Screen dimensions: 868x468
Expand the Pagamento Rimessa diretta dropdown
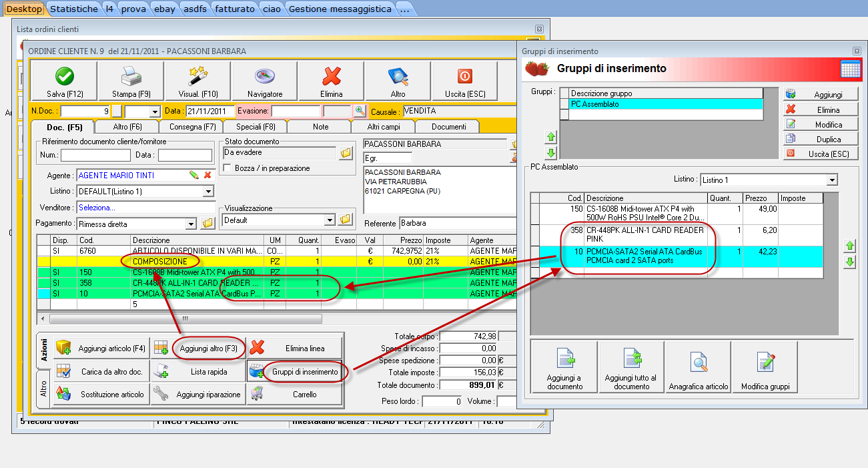191,224
